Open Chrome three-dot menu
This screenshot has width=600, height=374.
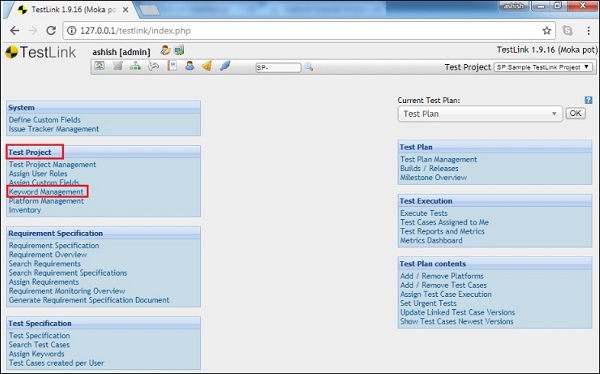pyautogui.click(x=589, y=31)
